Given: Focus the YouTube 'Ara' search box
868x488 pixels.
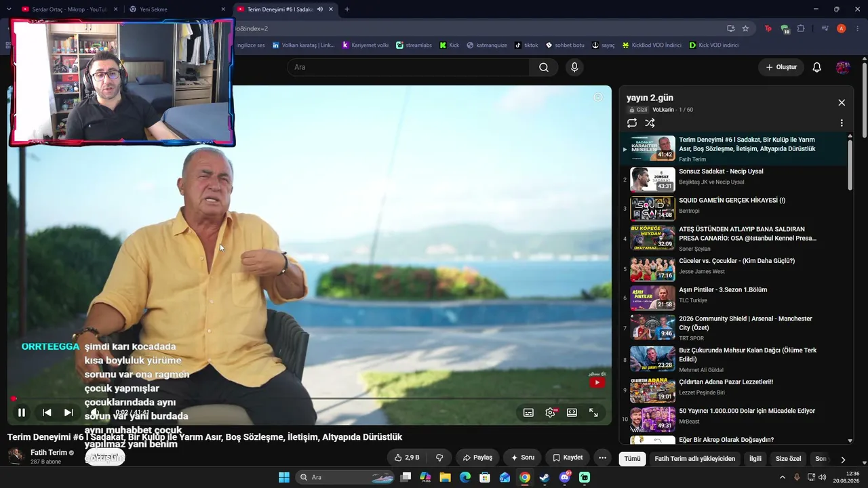Looking at the screenshot, I should 408,67.
